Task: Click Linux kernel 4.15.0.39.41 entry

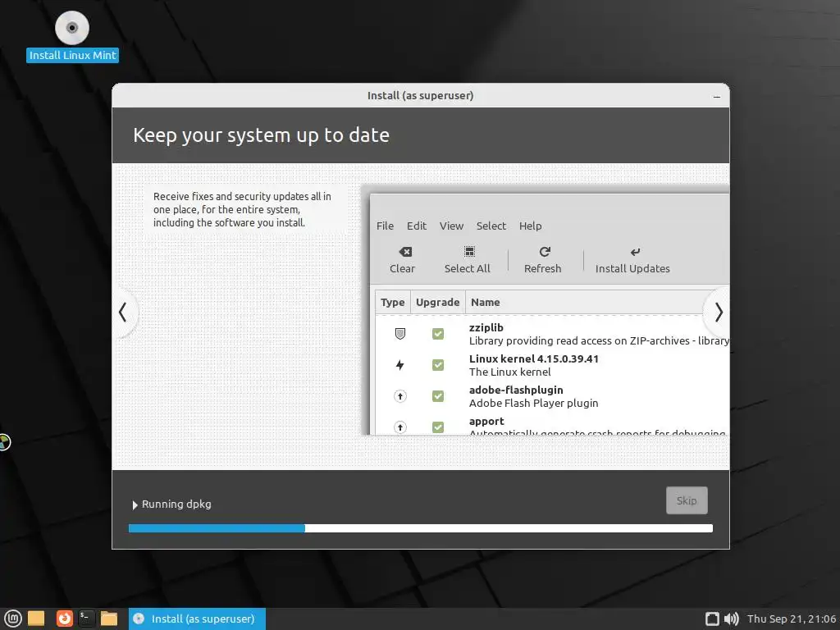Action: pos(533,359)
